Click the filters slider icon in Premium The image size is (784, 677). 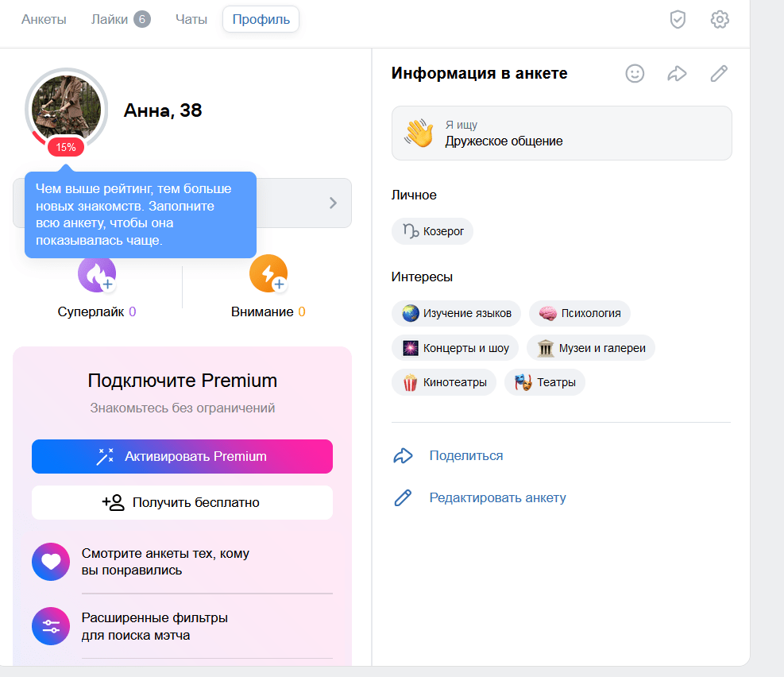pos(51,626)
